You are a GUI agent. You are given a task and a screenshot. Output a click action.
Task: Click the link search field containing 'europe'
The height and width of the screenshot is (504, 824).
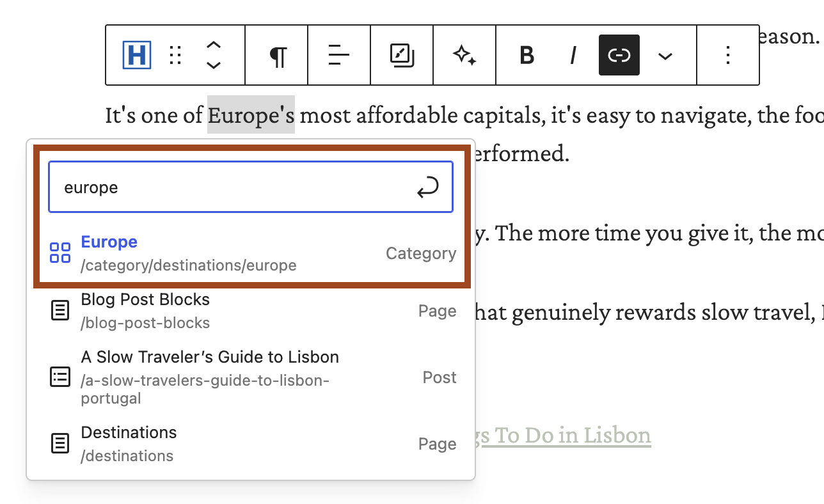251,187
